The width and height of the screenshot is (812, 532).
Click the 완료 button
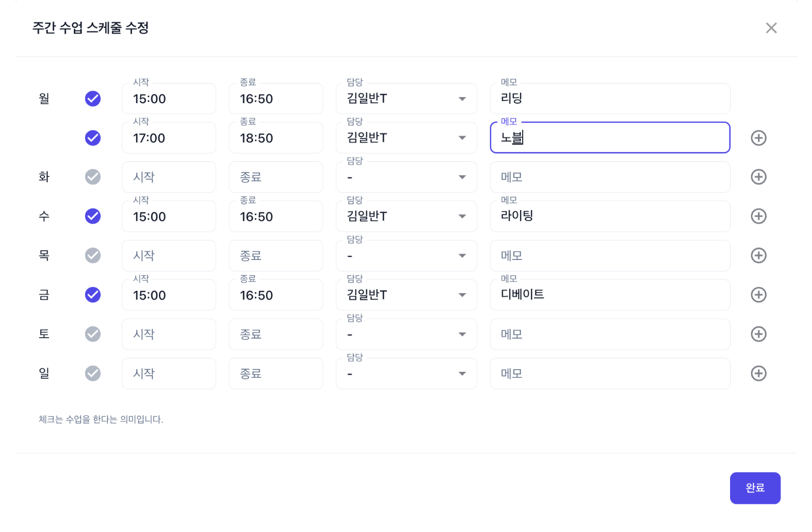[x=755, y=488]
